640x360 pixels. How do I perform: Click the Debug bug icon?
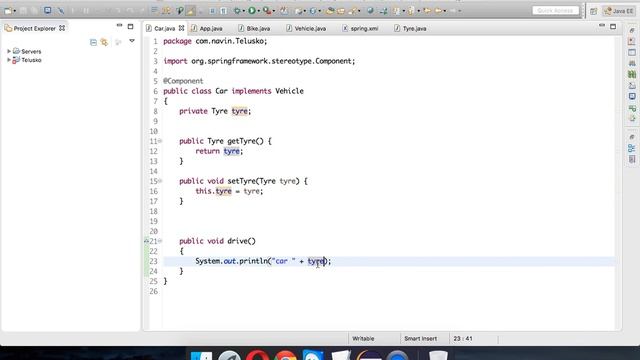[x=237, y=11]
